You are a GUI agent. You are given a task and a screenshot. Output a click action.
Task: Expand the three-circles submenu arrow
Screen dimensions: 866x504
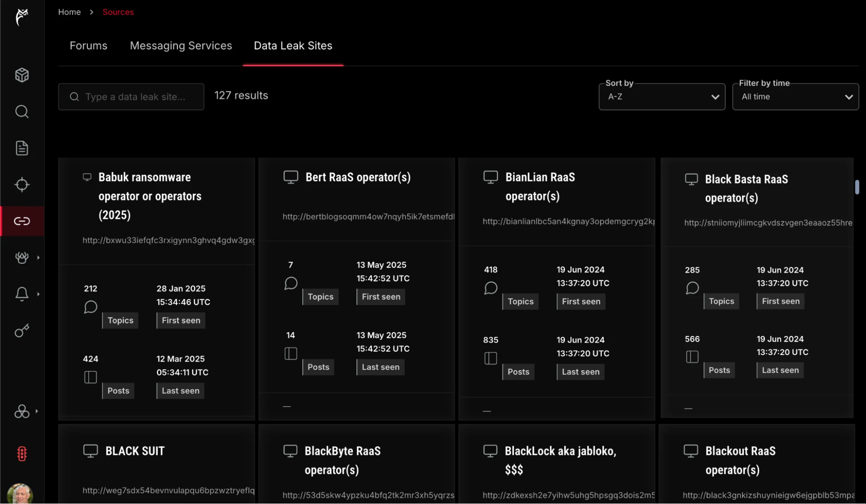point(37,411)
